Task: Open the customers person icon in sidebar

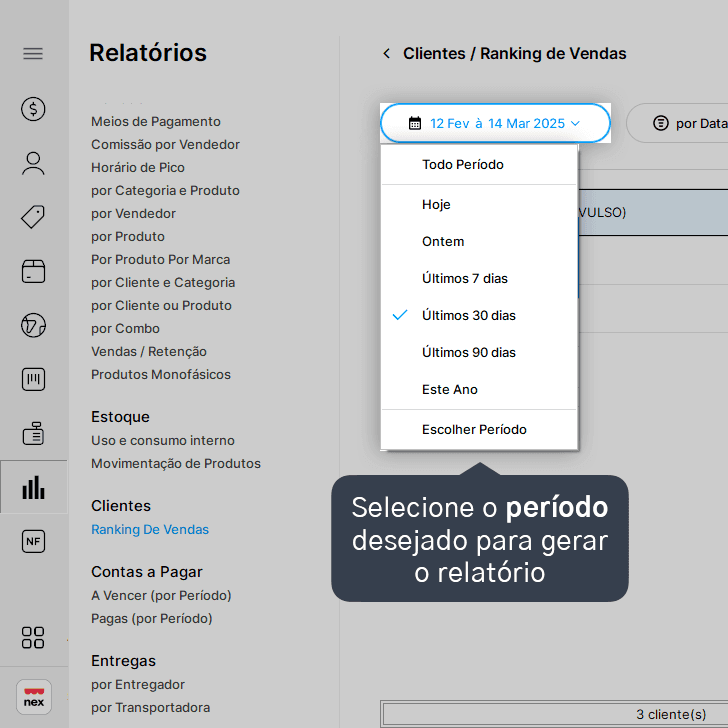Action: [x=33, y=163]
